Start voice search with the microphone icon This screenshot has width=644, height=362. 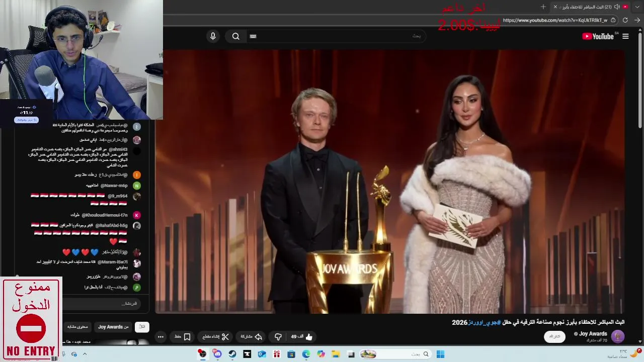[213, 36]
